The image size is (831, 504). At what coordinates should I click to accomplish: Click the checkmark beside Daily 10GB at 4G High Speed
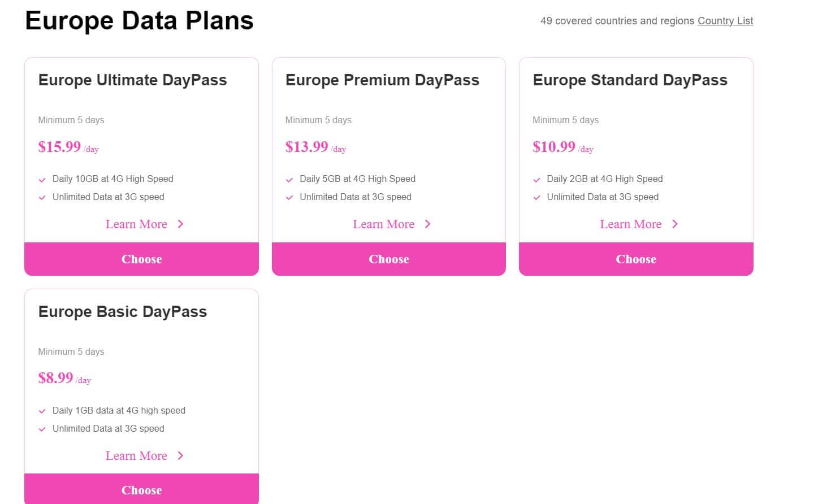[42, 179]
